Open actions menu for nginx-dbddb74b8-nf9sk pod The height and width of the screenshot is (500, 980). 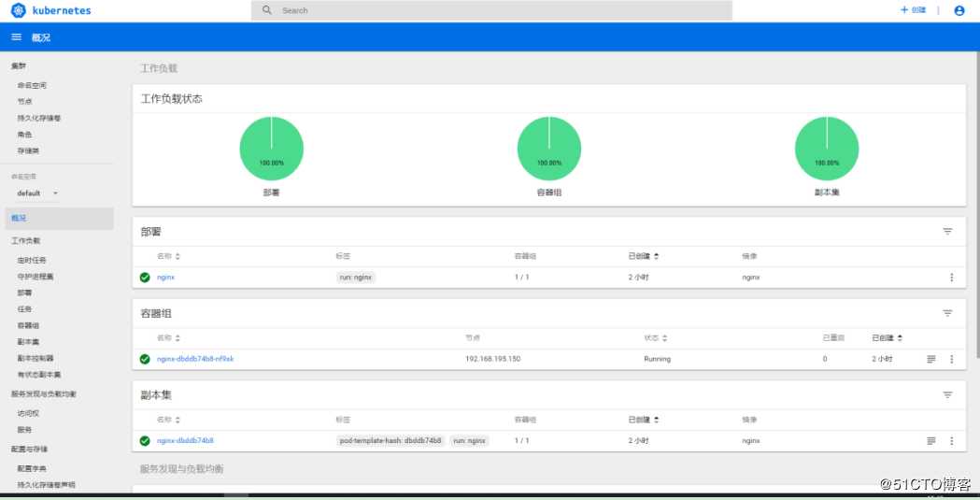tap(951, 359)
